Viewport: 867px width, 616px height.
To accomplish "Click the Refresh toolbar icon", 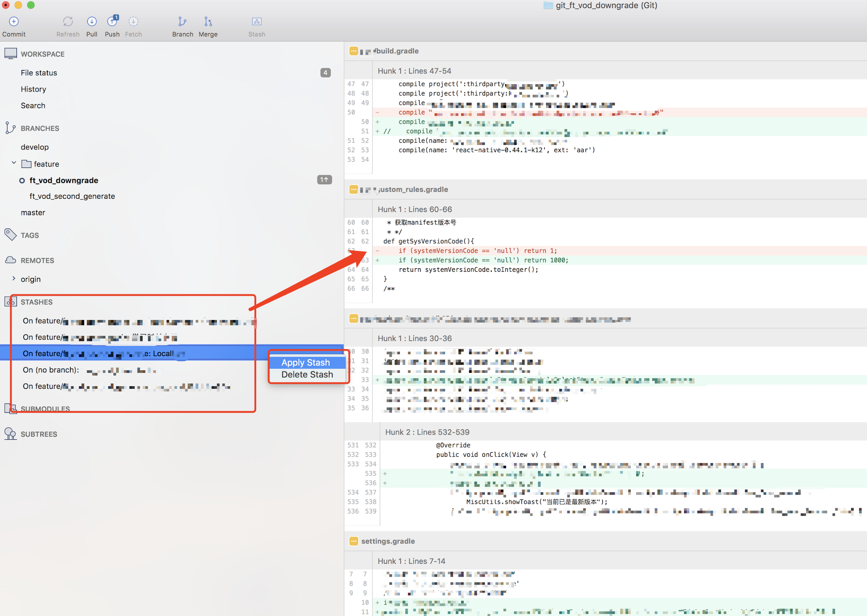I will 68,22.
